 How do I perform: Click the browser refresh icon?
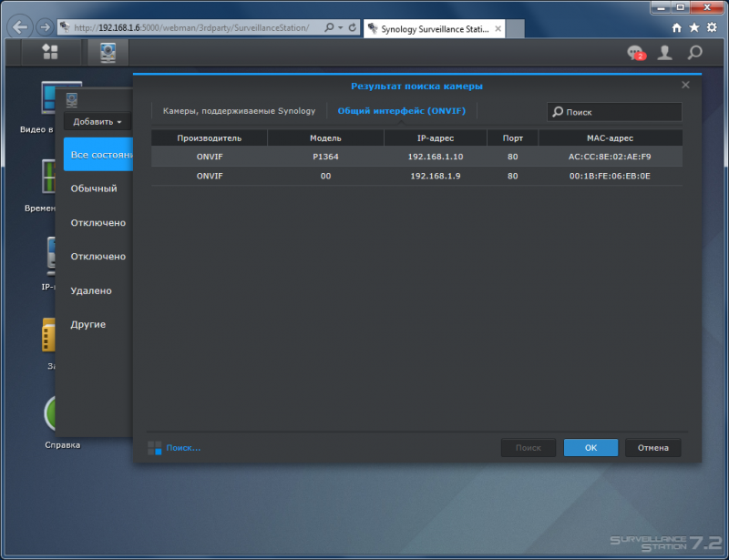click(353, 27)
